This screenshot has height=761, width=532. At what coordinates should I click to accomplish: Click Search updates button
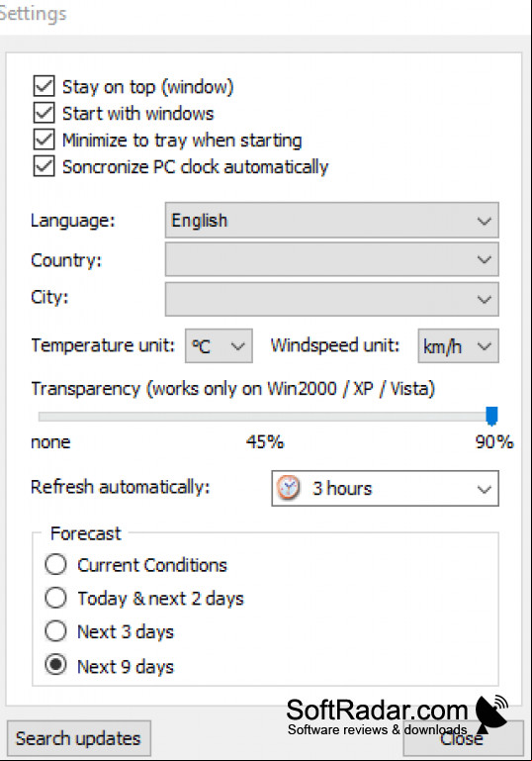coord(78,738)
